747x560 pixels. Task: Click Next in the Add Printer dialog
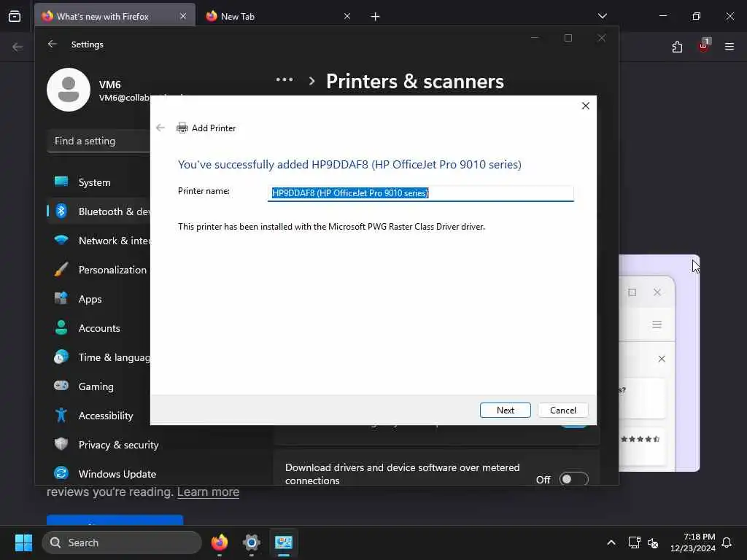[x=505, y=410]
